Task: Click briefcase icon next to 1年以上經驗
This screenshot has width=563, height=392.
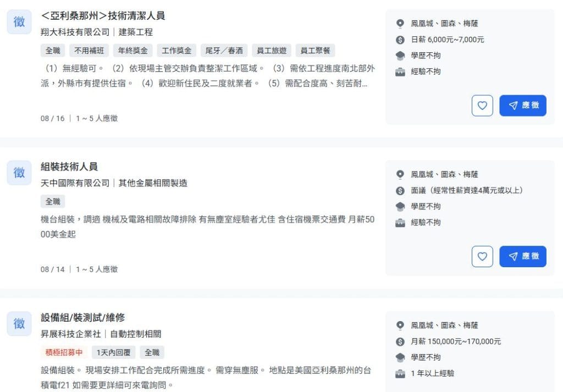Action: [x=400, y=373]
